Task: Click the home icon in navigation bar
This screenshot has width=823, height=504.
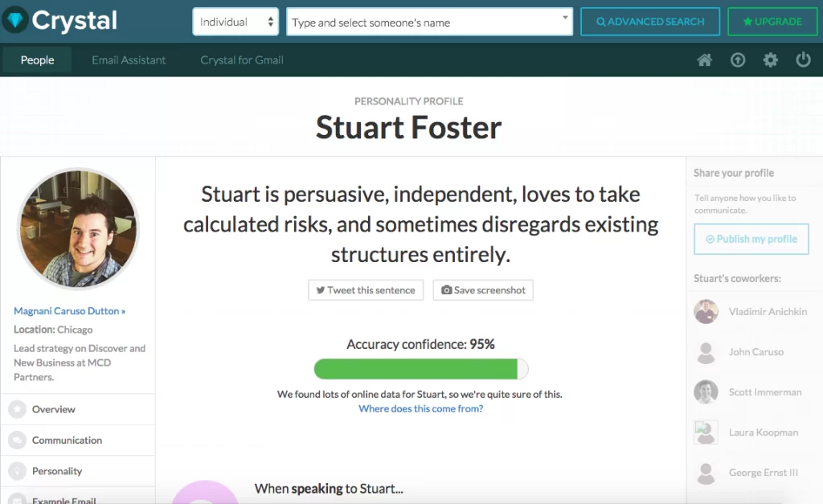Action: 705,60
